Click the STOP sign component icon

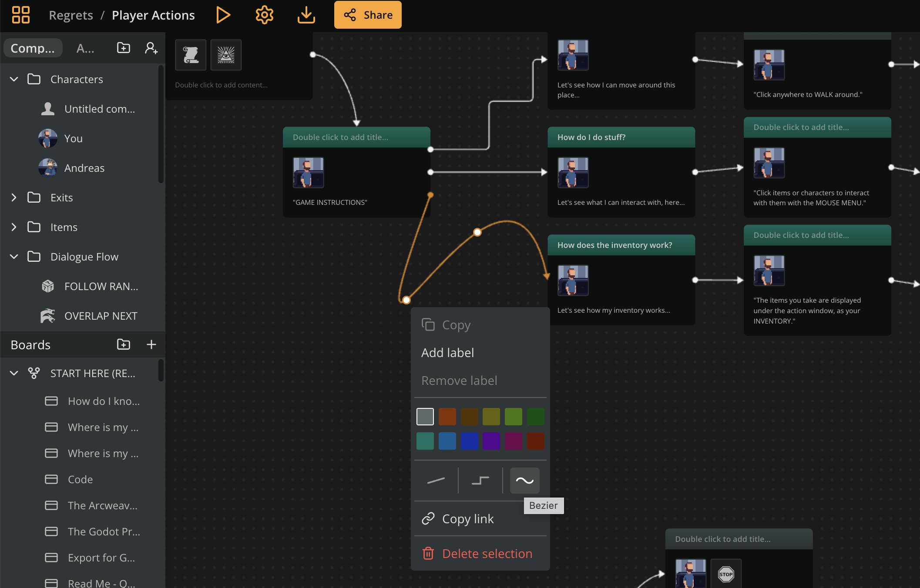[726, 574]
